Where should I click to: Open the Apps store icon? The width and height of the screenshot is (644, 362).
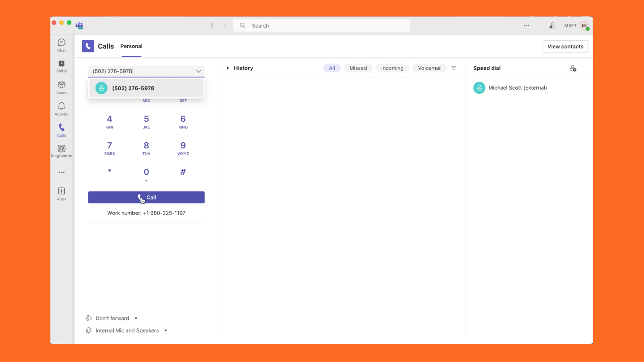coord(61,194)
